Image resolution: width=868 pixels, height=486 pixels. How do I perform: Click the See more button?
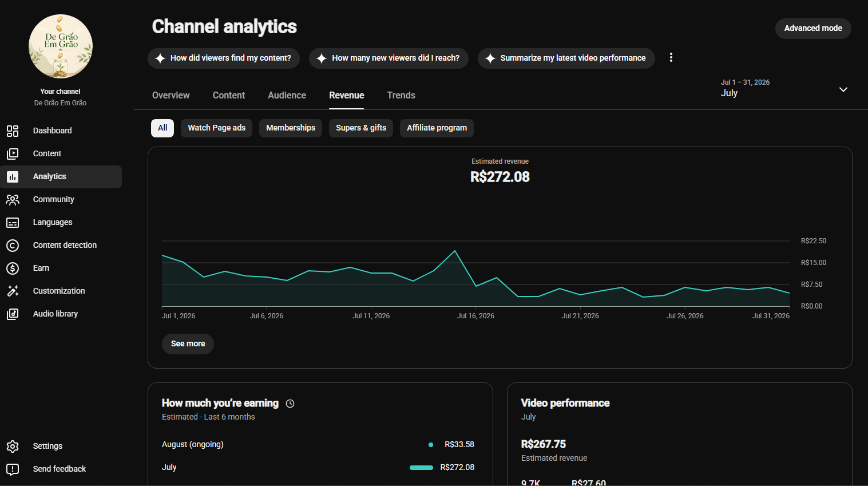click(188, 343)
